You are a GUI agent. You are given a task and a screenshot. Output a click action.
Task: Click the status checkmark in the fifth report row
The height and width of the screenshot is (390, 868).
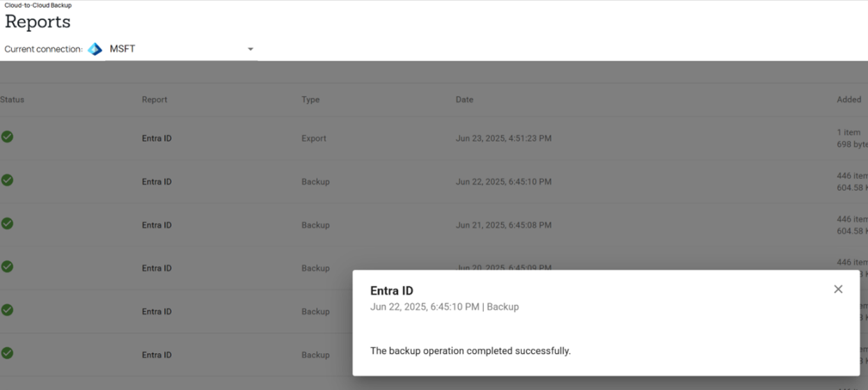pyautogui.click(x=7, y=310)
